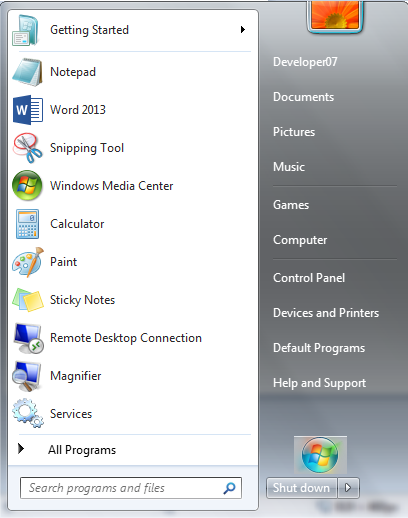The image size is (408, 518).
Task: Click the user account flower picture
Action: [x=335, y=14]
